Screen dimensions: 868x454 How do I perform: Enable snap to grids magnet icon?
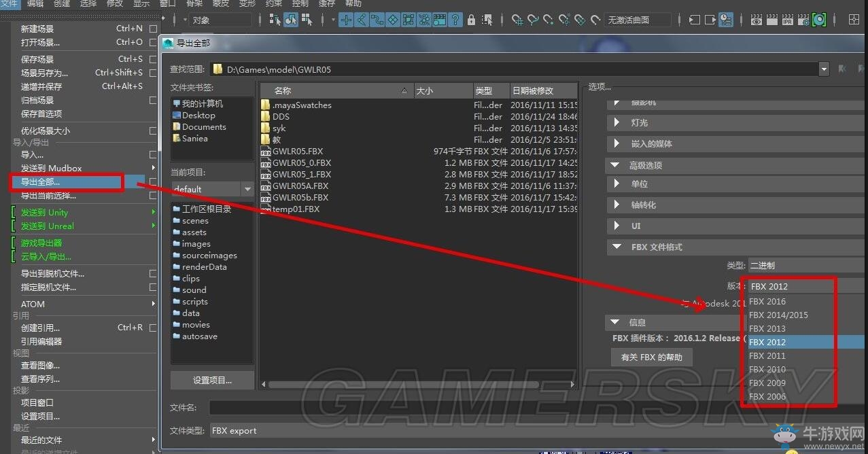[x=517, y=20]
